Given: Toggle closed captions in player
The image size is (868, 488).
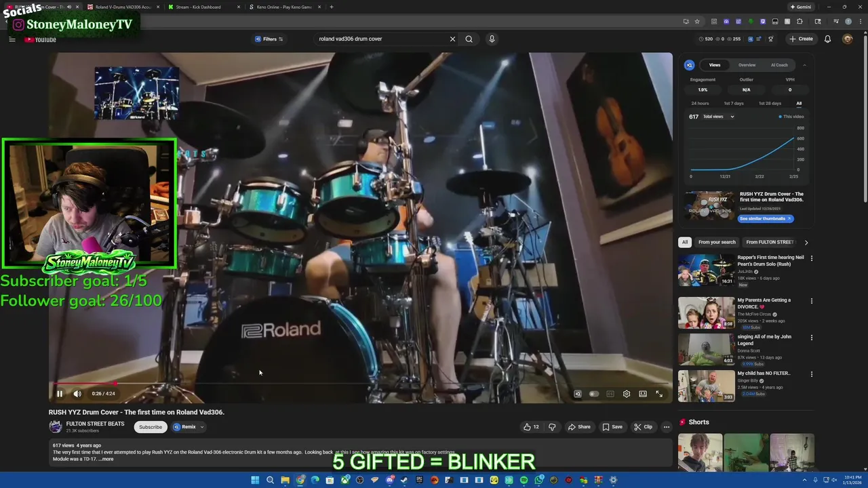Looking at the screenshot, I should click(x=610, y=394).
